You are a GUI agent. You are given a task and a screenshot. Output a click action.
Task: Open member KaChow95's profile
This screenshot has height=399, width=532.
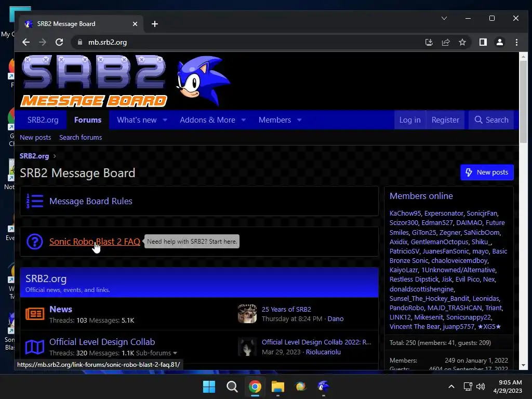405,214
